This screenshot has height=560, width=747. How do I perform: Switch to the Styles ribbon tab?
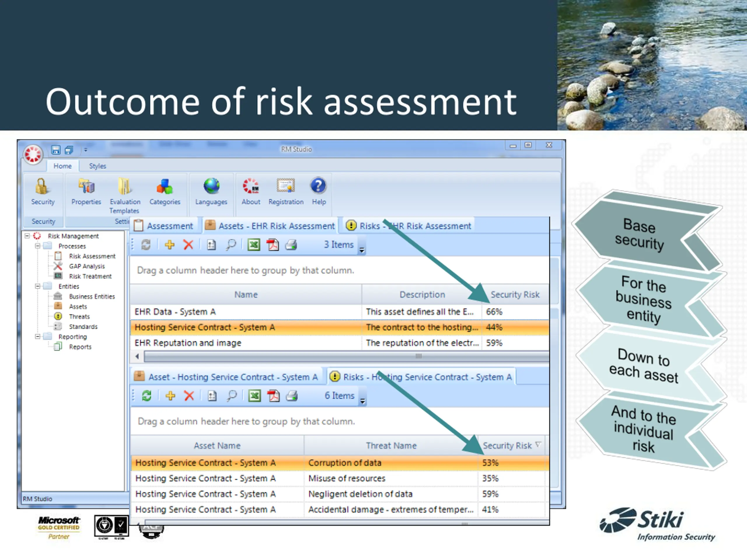point(97,166)
